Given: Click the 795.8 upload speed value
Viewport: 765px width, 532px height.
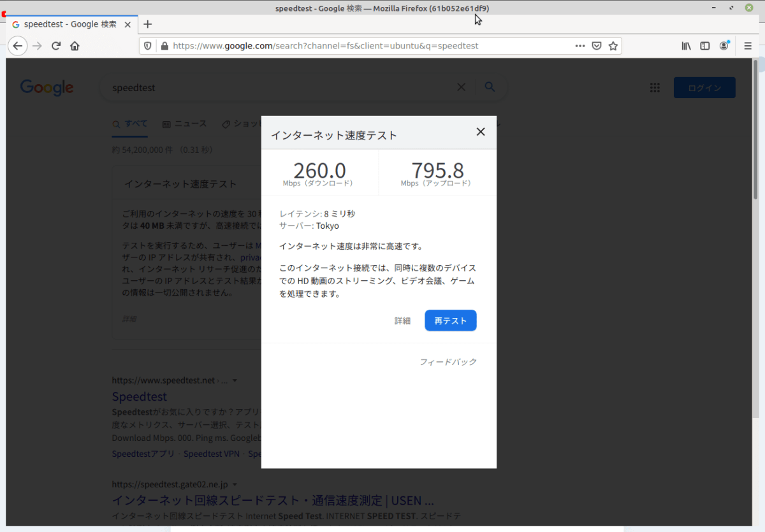Looking at the screenshot, I should click(437, 170).
